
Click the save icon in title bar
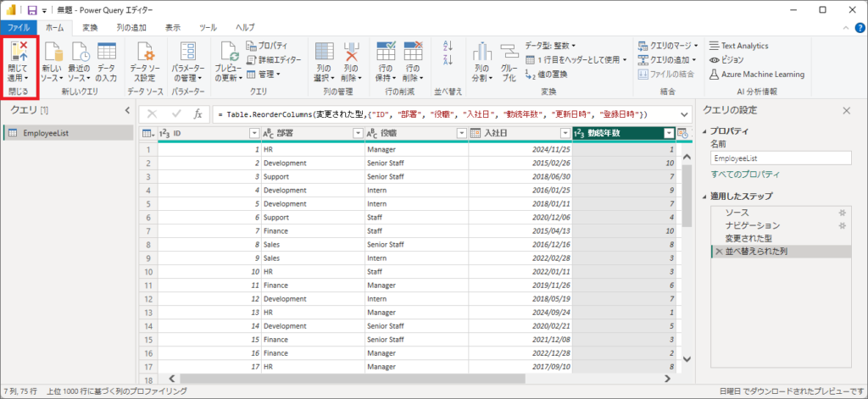click(x=33, y=10)
